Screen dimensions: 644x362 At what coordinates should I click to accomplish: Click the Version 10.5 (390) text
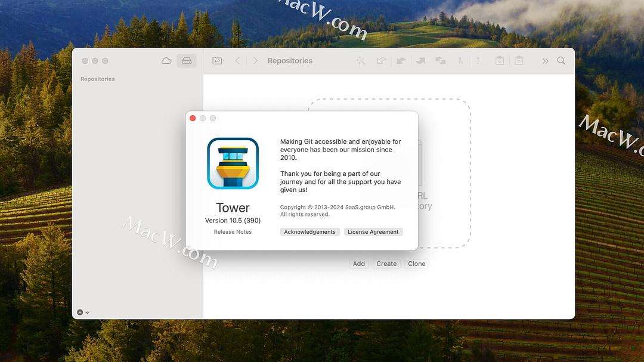click(x=233, y=221)
